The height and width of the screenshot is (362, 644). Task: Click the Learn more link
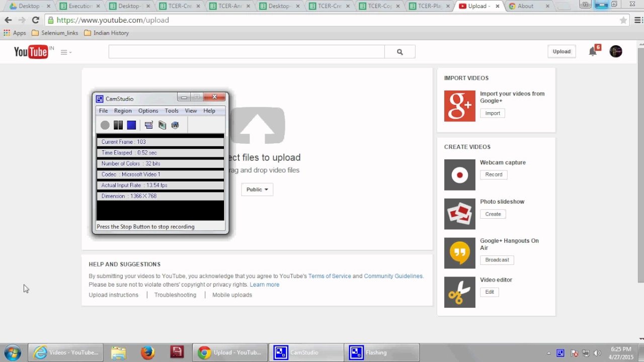click(x=265, y=285)
